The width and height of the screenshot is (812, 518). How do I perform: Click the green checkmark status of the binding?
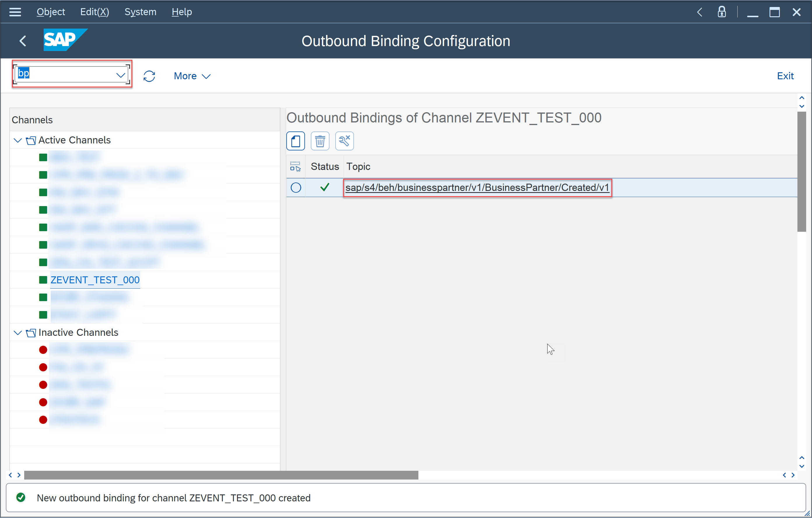point(325,187)
